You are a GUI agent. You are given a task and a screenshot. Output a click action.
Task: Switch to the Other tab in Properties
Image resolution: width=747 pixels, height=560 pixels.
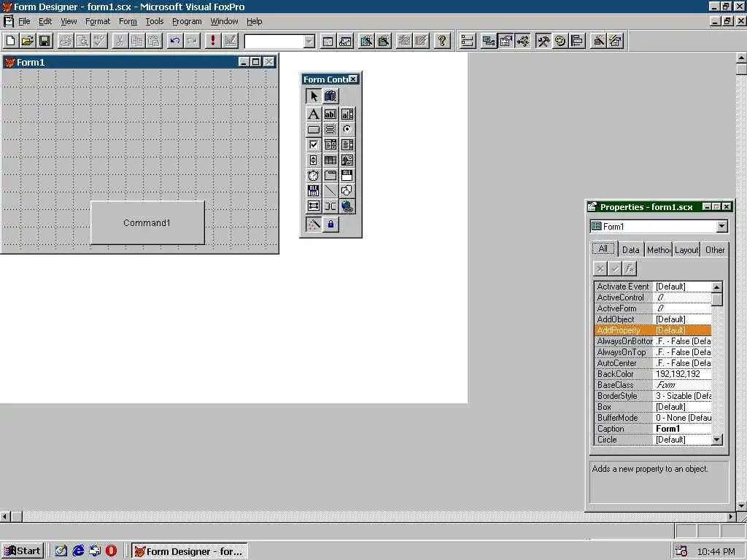coord(714,250)
